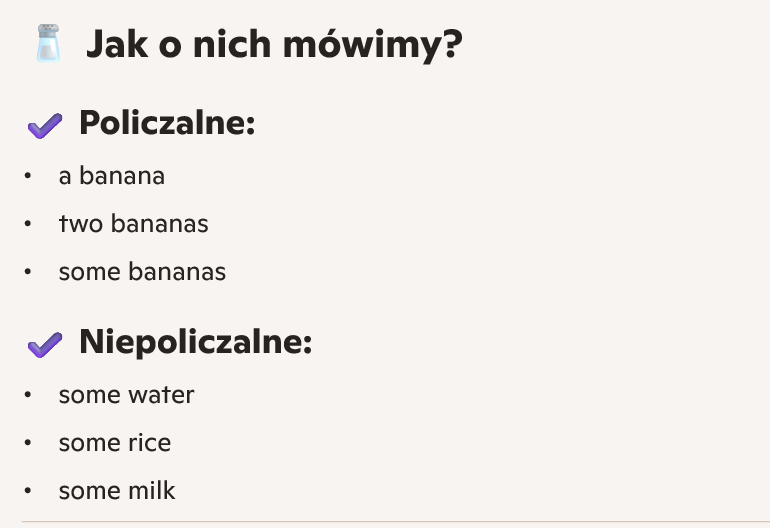Select the 'Policzalne:' subheading
This screenshot has height=528, width=770.
pos(167,124)
